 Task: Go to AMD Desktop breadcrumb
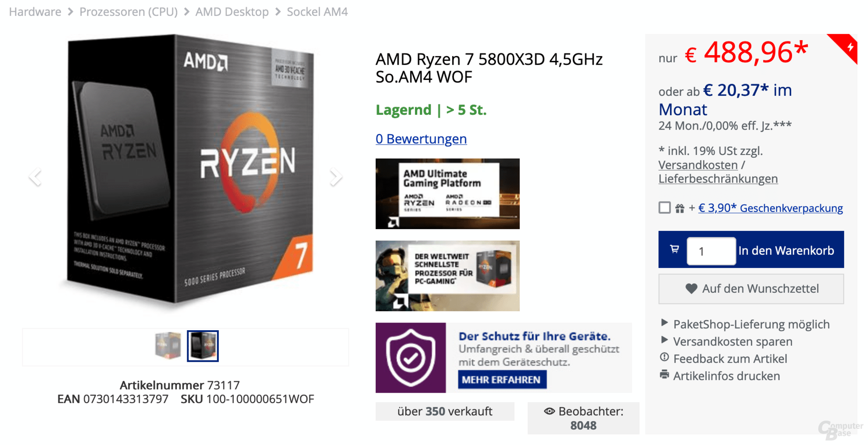[x=232, y=12]
